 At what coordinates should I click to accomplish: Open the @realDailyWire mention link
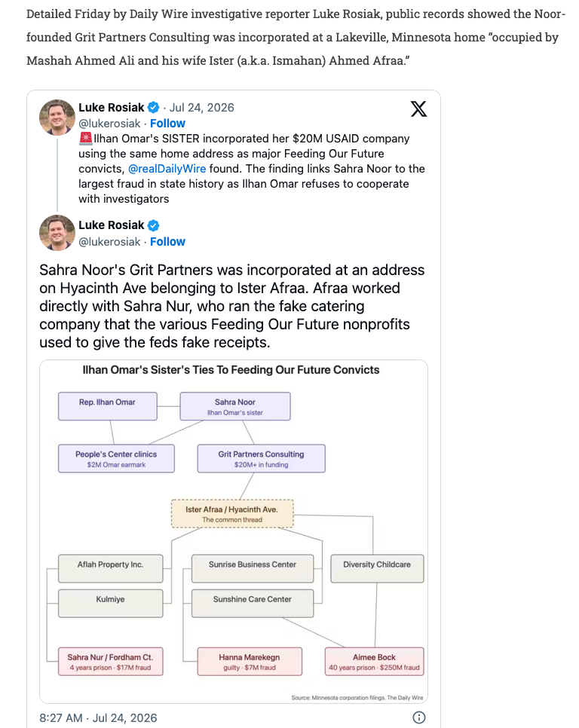[x=167, y=169]
